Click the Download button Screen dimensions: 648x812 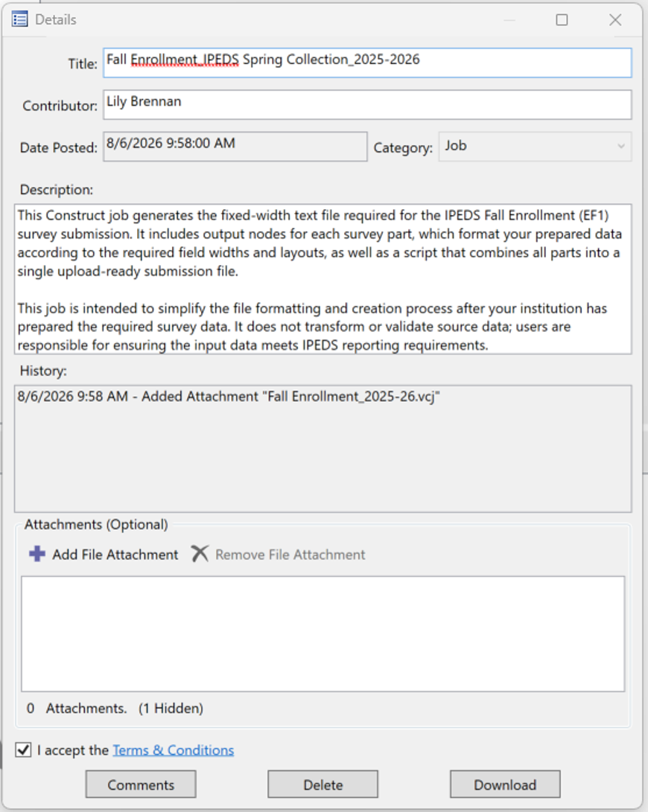(x=505, y=784)
